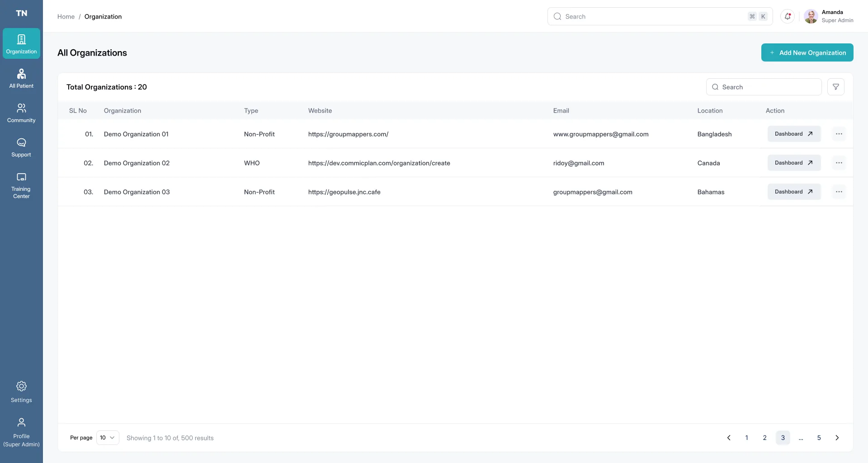Open more options for Demo Organization 02
Image resolution: width=868 pixels, height=463 pixels.
(839, 163)
